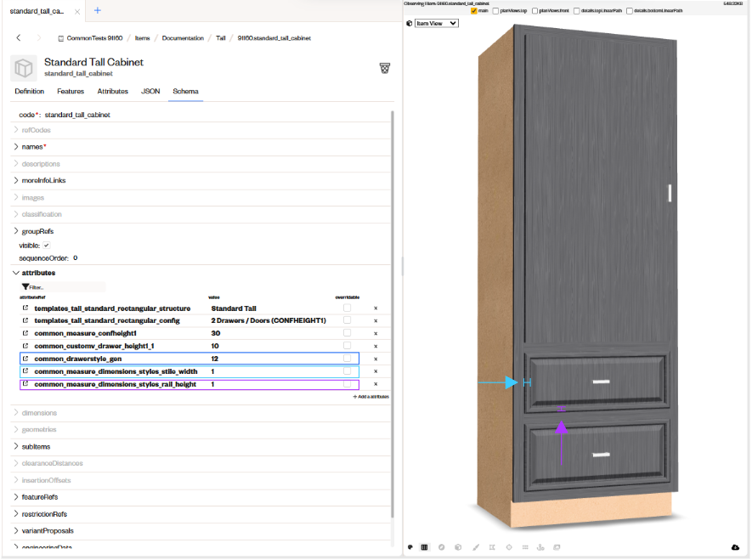
Task: Click the compass icon in viewer toolbar
Action: tap(441, 547)
